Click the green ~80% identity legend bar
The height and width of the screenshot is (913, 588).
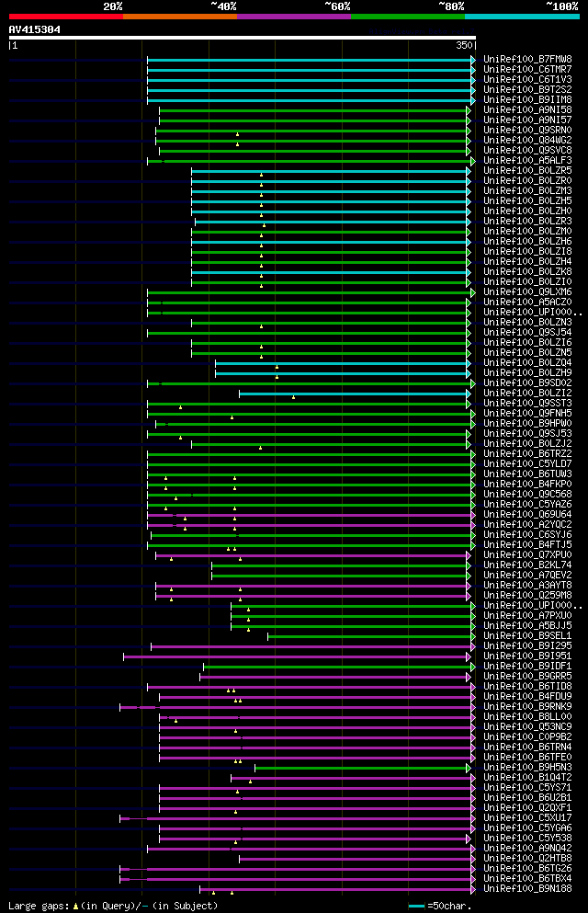tap(408, 17)
